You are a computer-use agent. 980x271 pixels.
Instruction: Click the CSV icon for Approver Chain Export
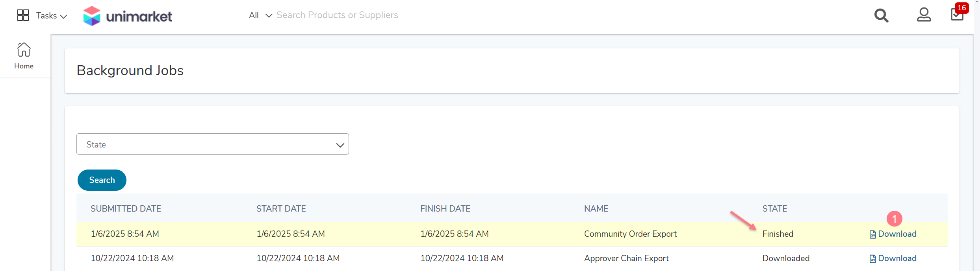point(872,259)
